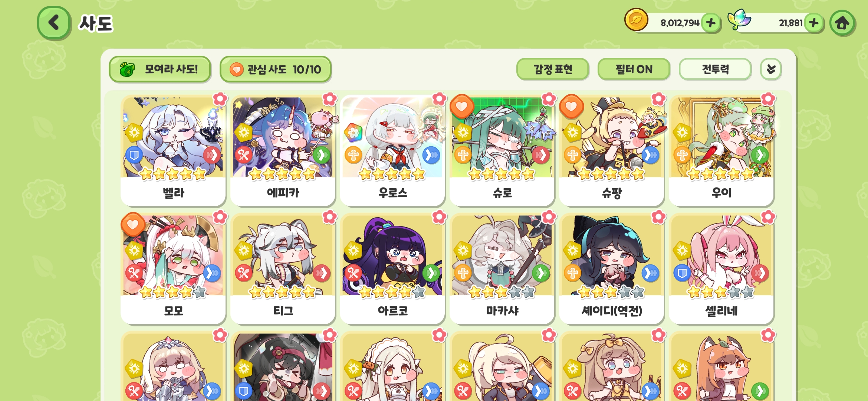The image size is (868, 401).
Task: Tap the flower badge on 벨라 card
Action: (220, 99)
